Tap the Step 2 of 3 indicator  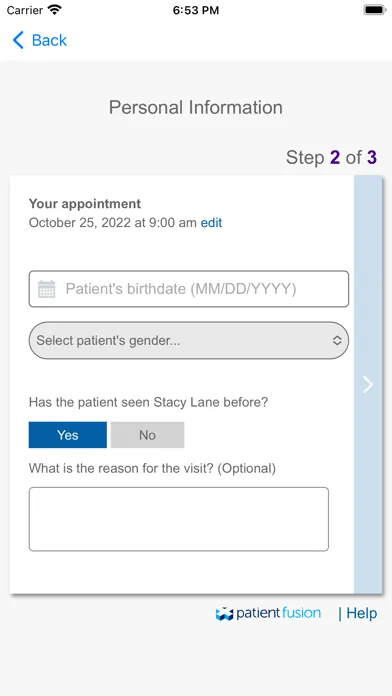pos(332,158)
